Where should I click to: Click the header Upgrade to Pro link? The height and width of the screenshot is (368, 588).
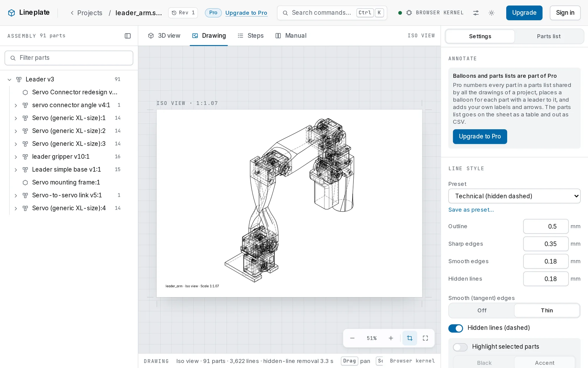246,13
